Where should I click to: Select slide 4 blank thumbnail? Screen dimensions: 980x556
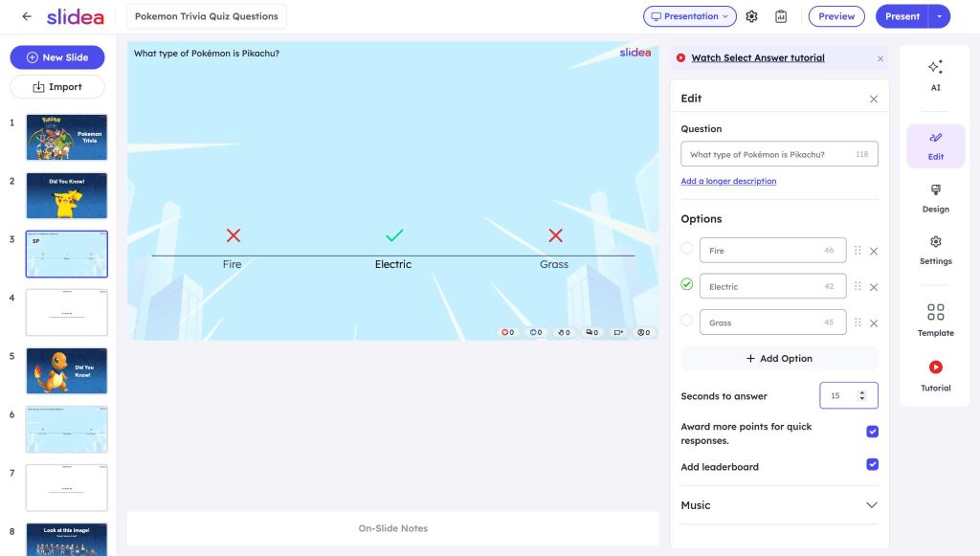click(x=66, y=312)
